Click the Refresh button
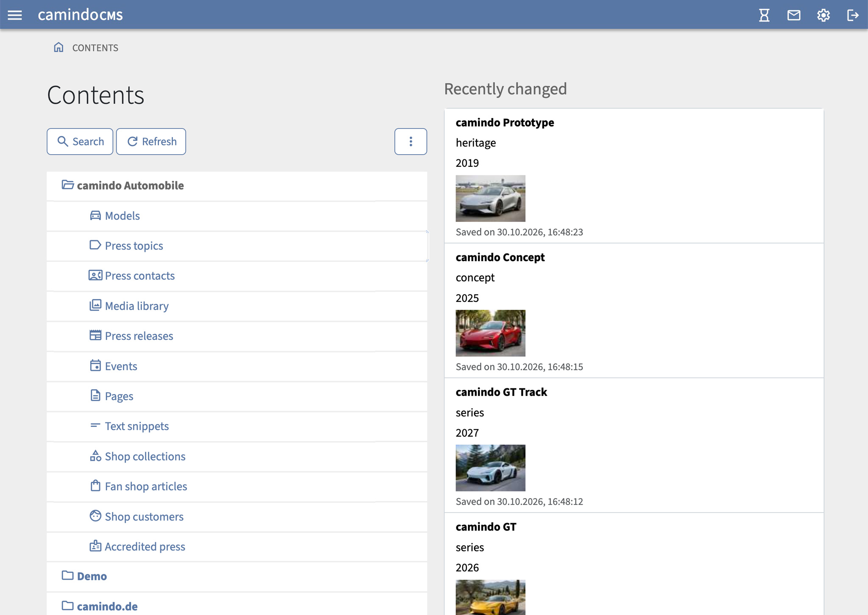This screenshot has height=615, width=868. pos(151,141)
